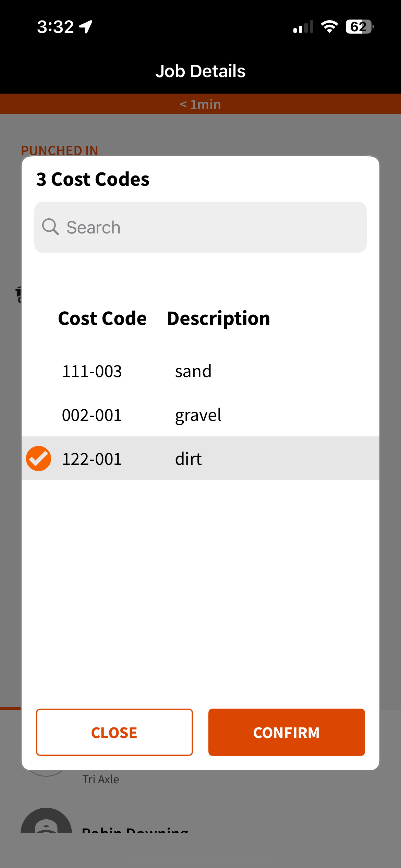Tap the battery level indicator

(359, 27)
